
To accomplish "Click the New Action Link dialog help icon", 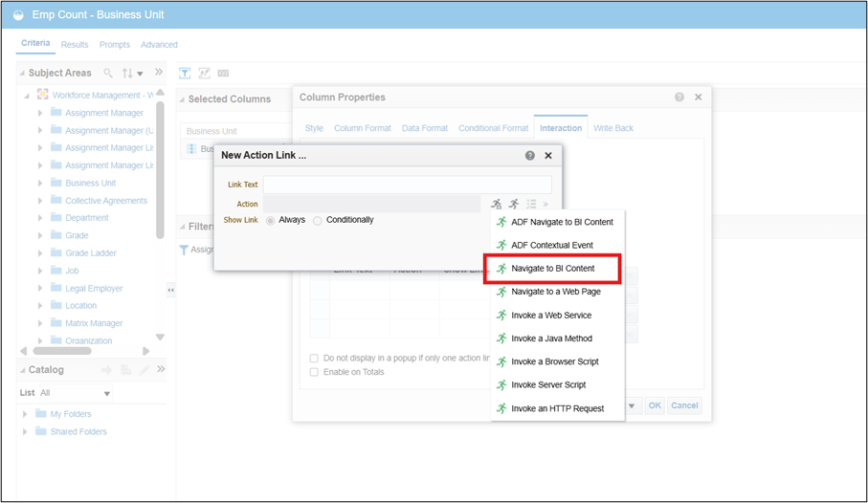I will point(529,155).
